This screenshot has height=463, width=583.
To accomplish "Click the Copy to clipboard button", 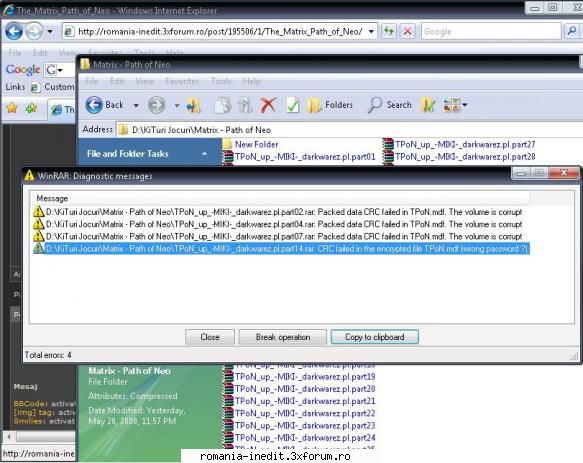I will [374, 337].
